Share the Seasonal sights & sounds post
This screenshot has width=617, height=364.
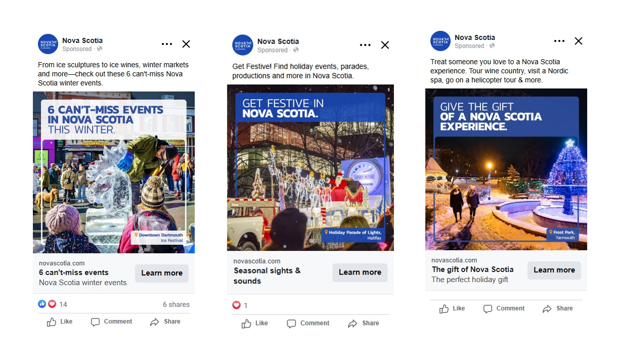coord(364,323)
